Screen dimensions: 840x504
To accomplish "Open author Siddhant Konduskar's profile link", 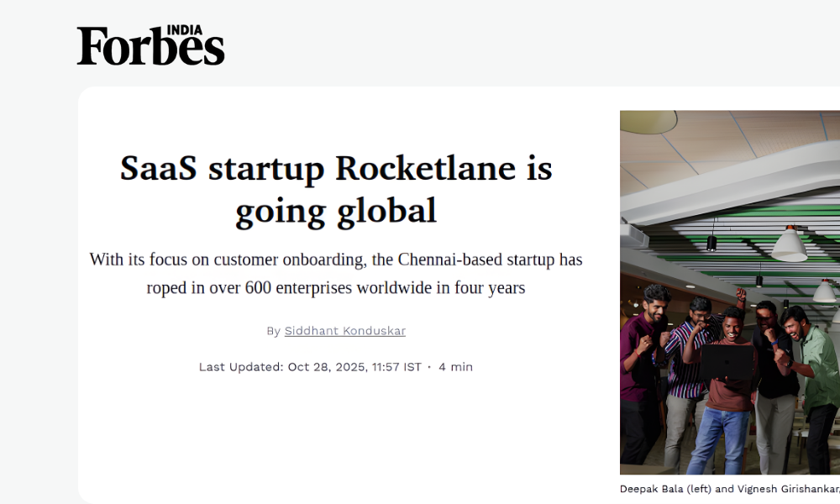I will click(x=344, y=331).
